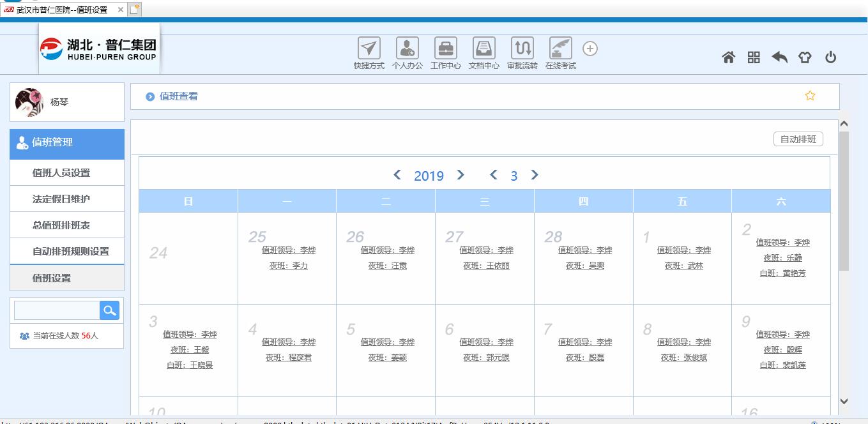
Task: Open the 文档中心 document center icon
Action: 483,49
